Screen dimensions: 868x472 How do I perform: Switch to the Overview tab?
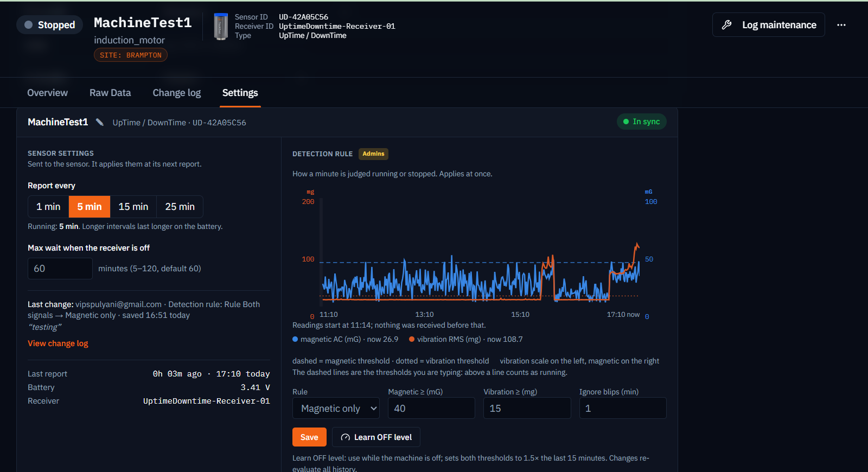pos(48,93)
